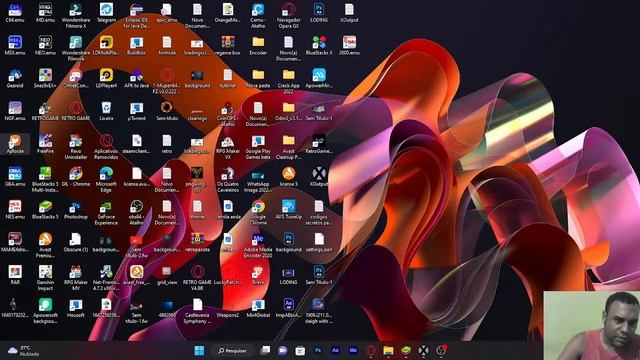The image size is (640, 360).
Task: Select the NGP.emu desktop icon
Action: point(15,111)
